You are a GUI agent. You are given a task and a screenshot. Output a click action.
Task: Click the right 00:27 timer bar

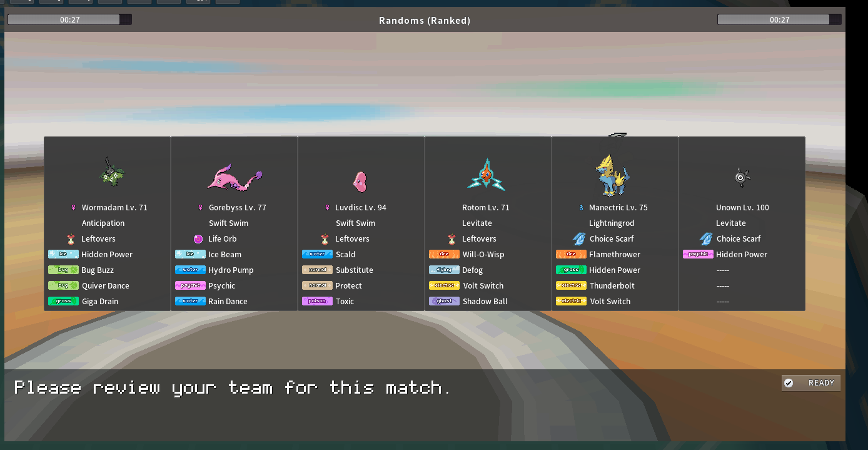[779, 19]
